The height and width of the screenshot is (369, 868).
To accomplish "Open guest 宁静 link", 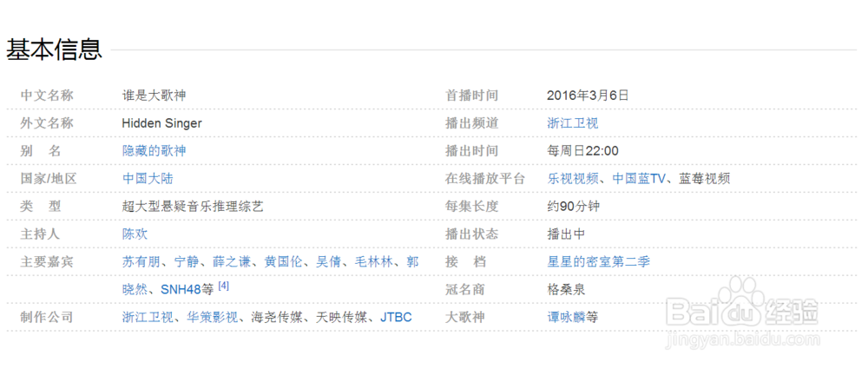I will (187, 261).
